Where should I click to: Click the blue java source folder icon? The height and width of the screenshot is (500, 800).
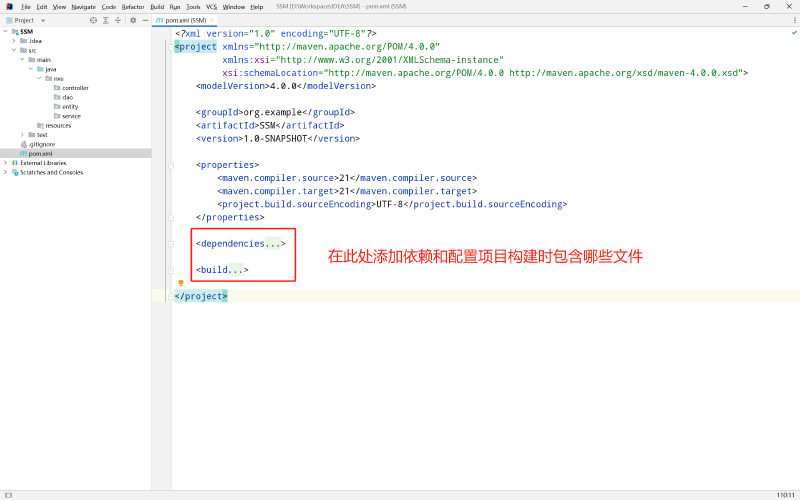click(40, 69)
